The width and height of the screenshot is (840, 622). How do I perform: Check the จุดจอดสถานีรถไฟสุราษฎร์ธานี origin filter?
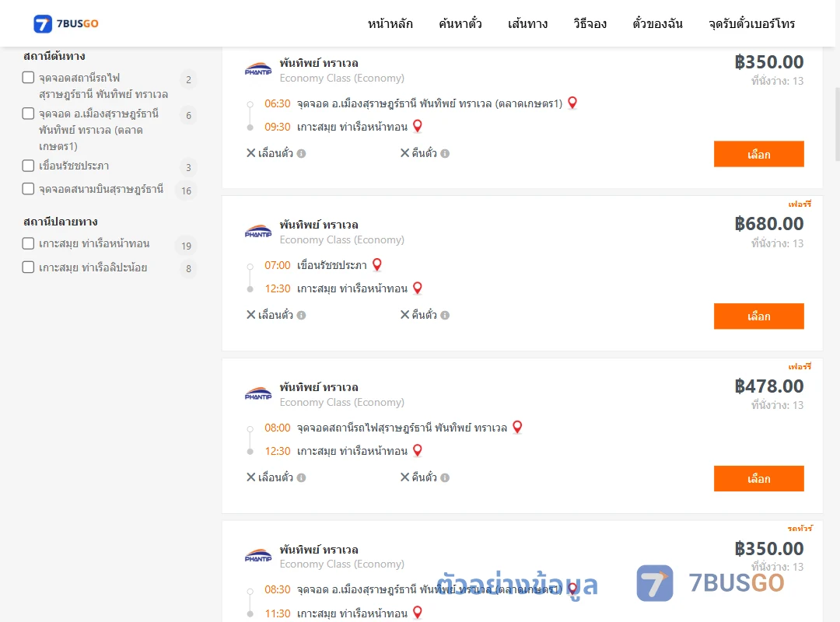[x=29, y=77]
